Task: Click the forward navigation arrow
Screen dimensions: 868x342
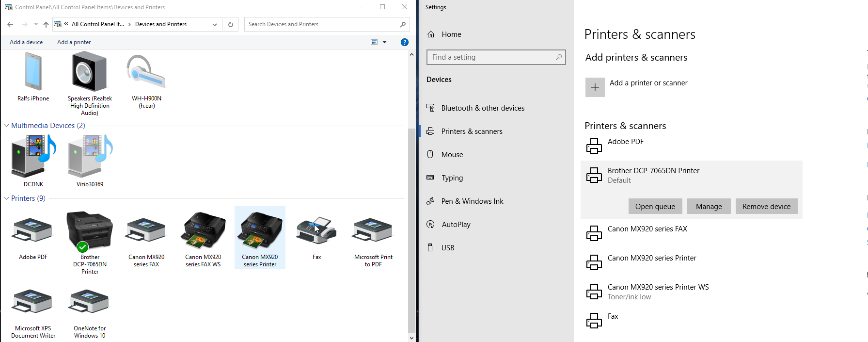Action: pyautogui.click(x=24, y=24)
